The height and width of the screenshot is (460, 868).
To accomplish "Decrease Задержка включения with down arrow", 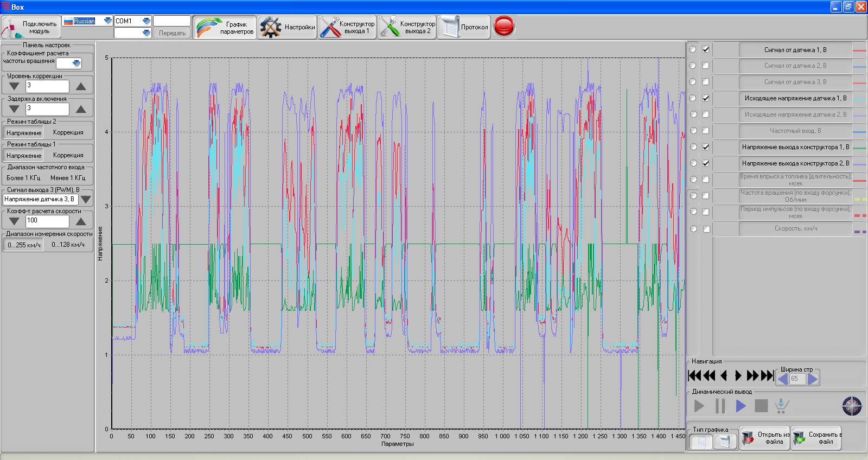I will [14, 109].
